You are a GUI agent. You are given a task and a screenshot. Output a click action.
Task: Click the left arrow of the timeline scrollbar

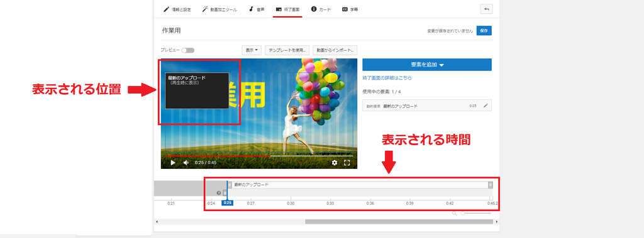tap(157, 222)
